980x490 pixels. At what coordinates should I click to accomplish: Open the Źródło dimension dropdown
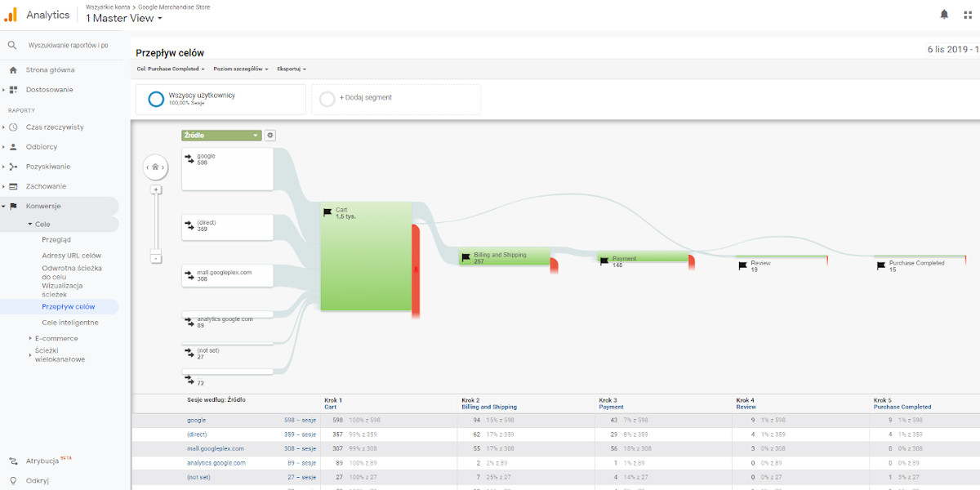point(221,136)
